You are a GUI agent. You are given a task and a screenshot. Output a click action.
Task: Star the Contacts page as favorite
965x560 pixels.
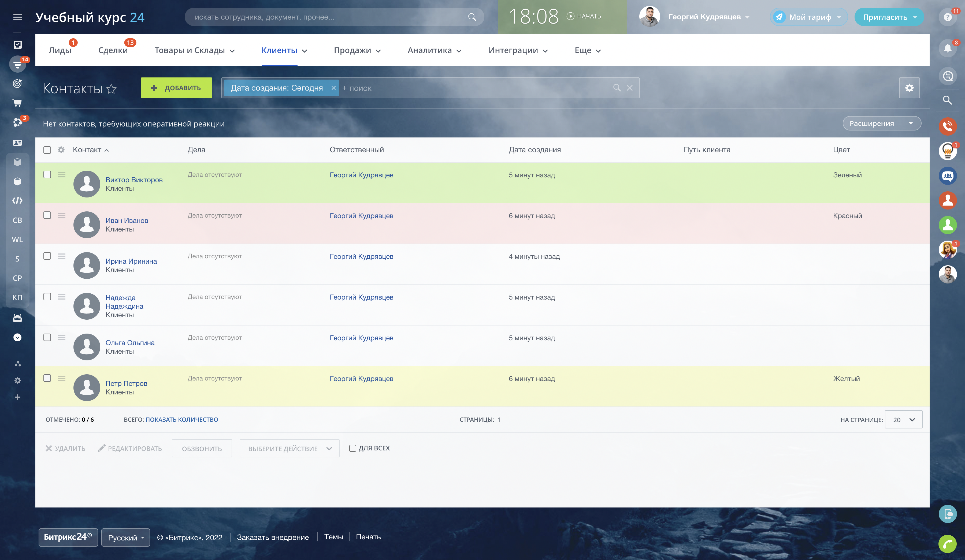click(x=112, y=89)
